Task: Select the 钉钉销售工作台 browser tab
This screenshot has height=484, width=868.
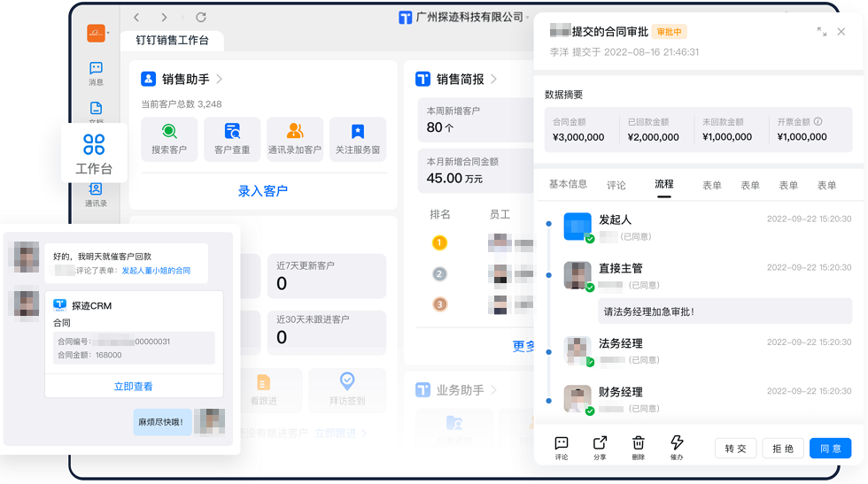Action: (x=172, y=41)
